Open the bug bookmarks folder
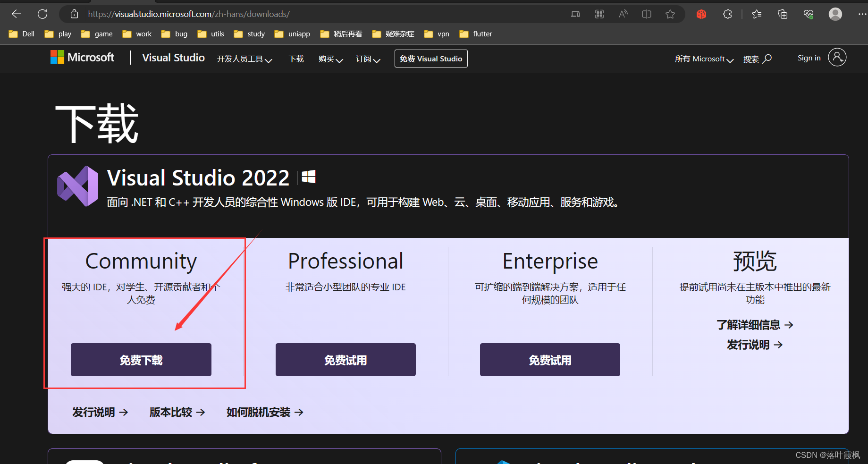The image size is (868, 464). pos(174,34)
